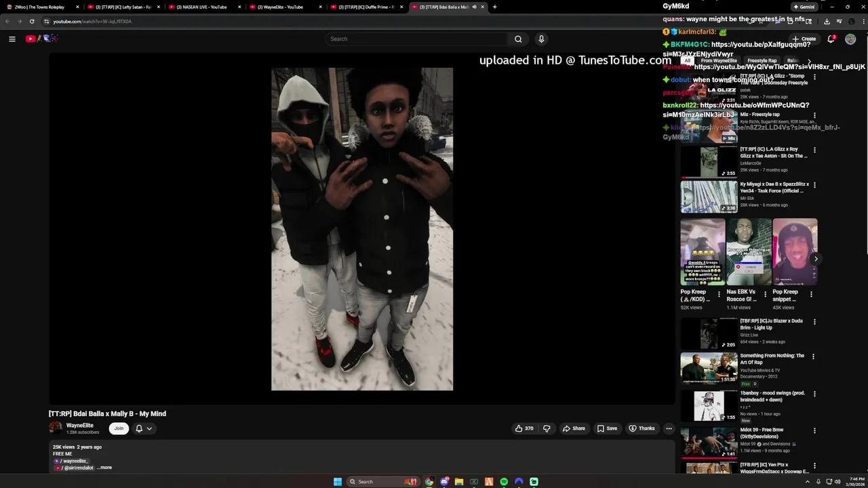868x488 pixels.
Task: Open File Explorer from taskbar
Action: (459, 482)
